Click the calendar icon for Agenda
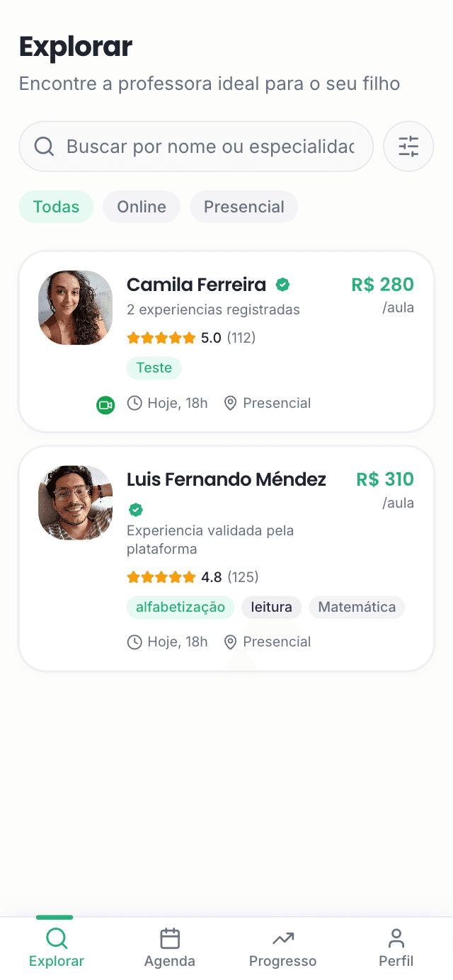The height and width of the screenshot is (980, 453). 170,938
